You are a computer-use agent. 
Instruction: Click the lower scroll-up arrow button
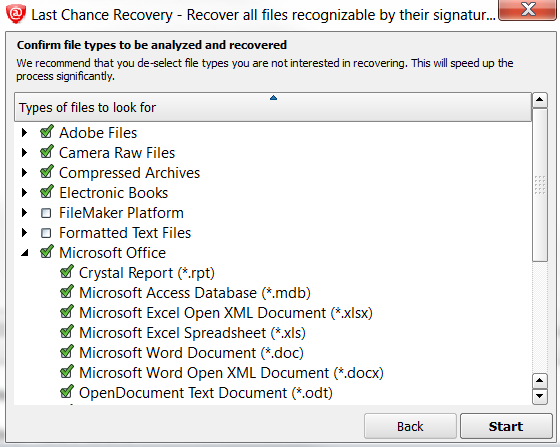pyautogui.click(x=540, y=381)
